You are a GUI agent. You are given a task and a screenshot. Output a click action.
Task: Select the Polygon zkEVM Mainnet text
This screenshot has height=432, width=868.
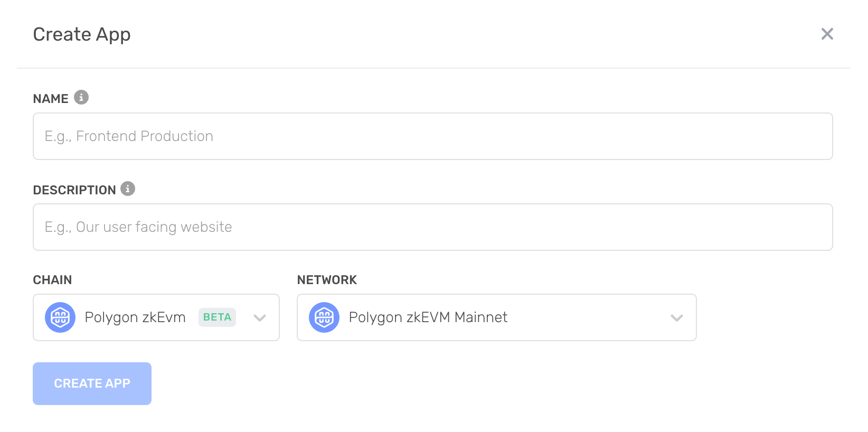(428, 317)
